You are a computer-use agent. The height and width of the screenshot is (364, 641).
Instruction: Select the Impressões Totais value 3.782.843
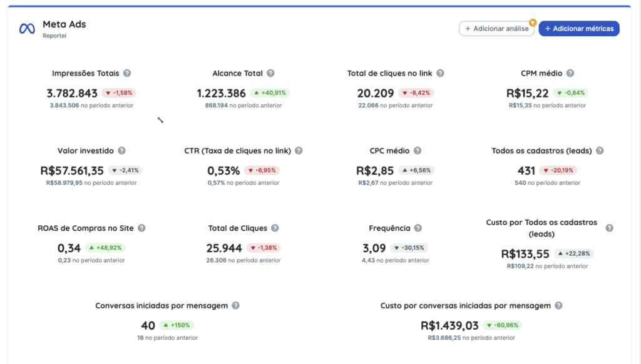click(x=72, y=93)
